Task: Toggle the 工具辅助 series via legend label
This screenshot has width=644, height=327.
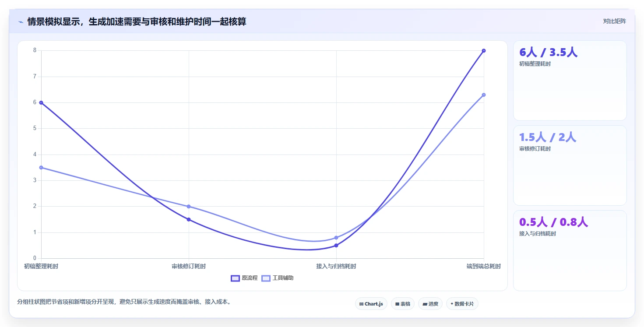Action: point(283,278)
